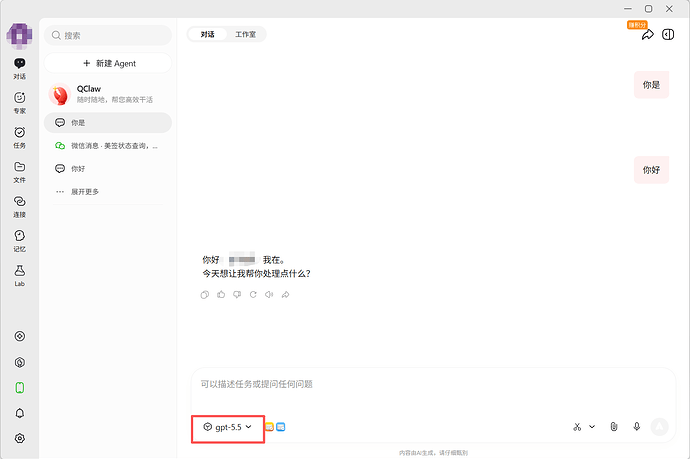Open the 专家 sidebar section

click(19, 103)
